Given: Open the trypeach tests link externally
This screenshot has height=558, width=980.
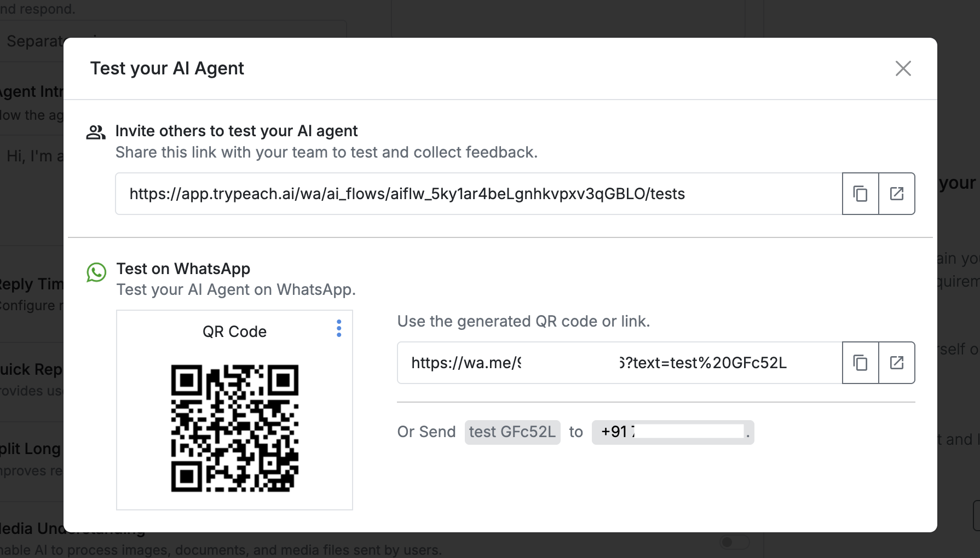Looking at the screenshot, I should (897, 194).
